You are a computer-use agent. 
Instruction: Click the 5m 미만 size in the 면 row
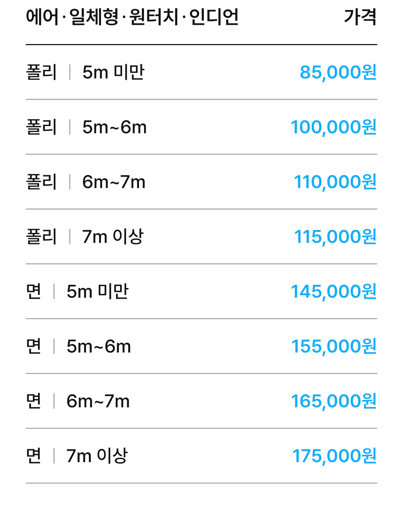coord(97,292)
